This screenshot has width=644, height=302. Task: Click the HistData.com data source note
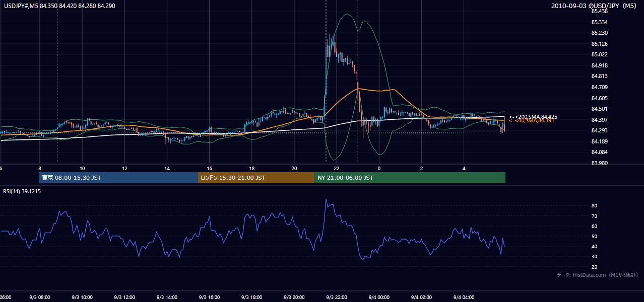pyautogui.click(x=598, y=275)
